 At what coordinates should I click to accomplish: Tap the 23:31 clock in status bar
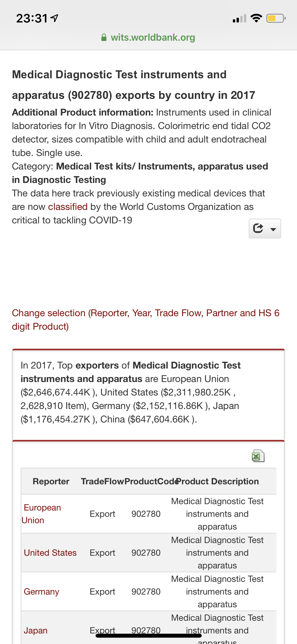coord(32,19)
